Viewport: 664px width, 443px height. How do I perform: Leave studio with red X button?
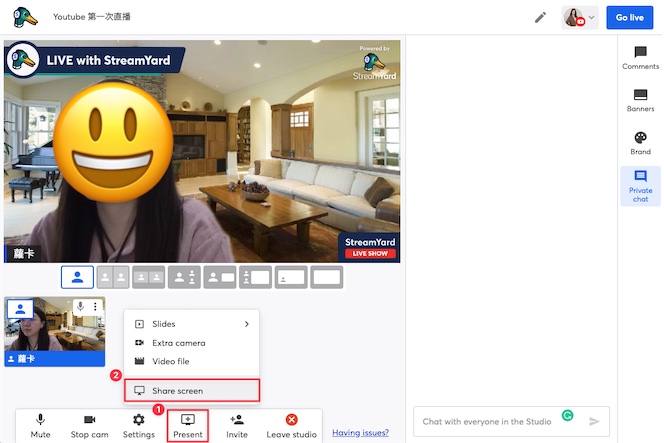291,426
